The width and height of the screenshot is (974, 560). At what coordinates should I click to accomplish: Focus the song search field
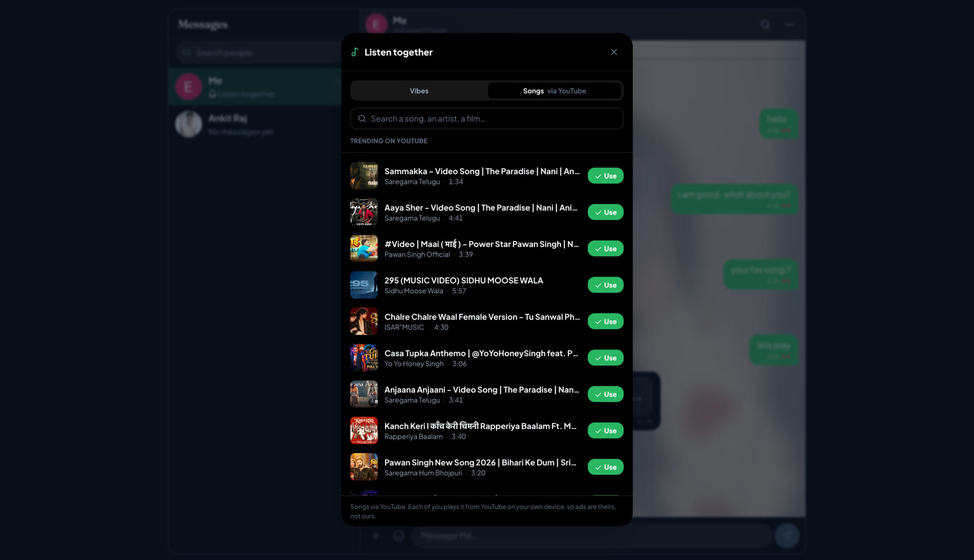pos(487,118)
